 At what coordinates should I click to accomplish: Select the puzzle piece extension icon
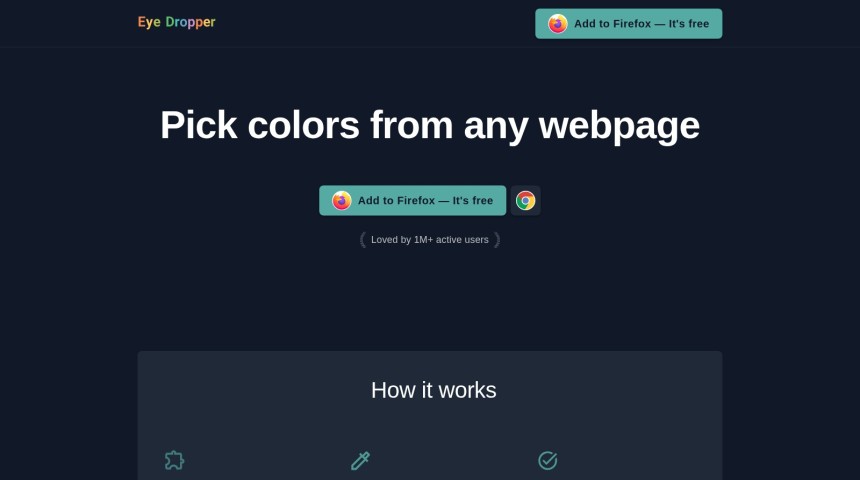tap(174, 460)
